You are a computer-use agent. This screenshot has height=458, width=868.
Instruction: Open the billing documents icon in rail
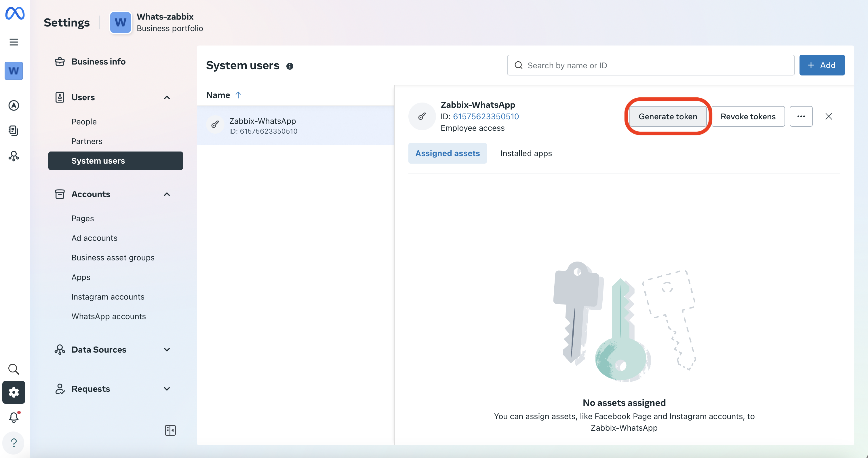(14, 130)
